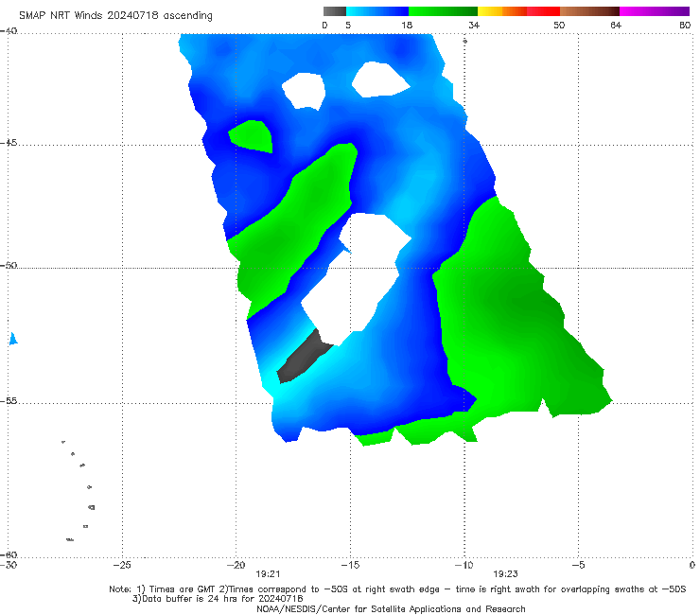
Task: Click the magenta-purple segment of the colorbar
Action: (655, 11)
